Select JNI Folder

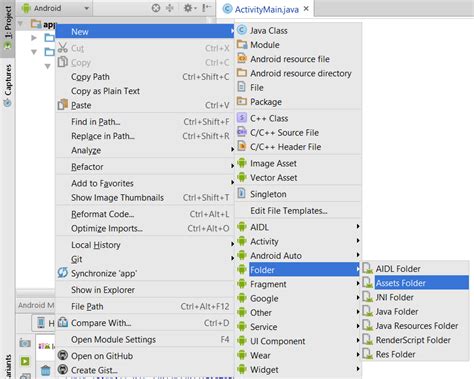pyautogui.click(x=415, y=297)
